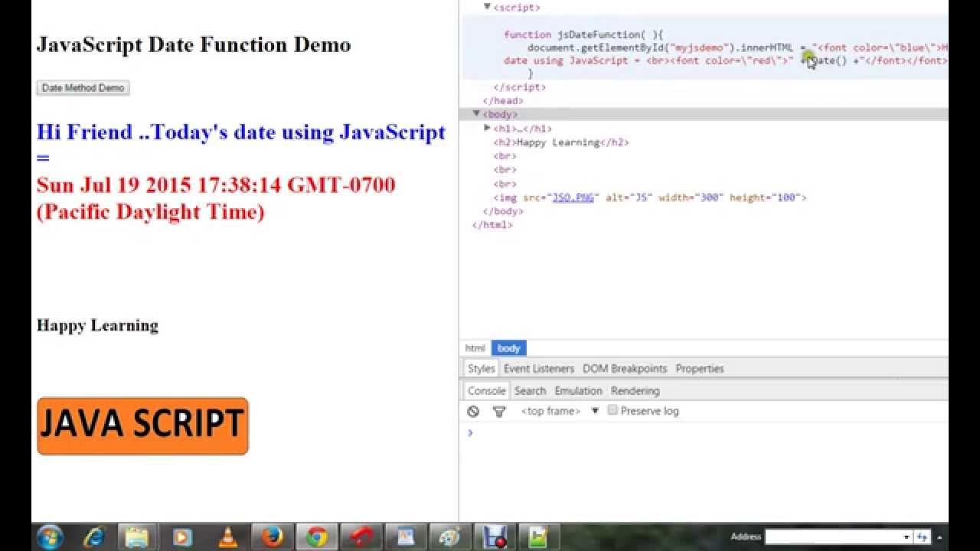Switch to the Styles tab

(482, 368)
